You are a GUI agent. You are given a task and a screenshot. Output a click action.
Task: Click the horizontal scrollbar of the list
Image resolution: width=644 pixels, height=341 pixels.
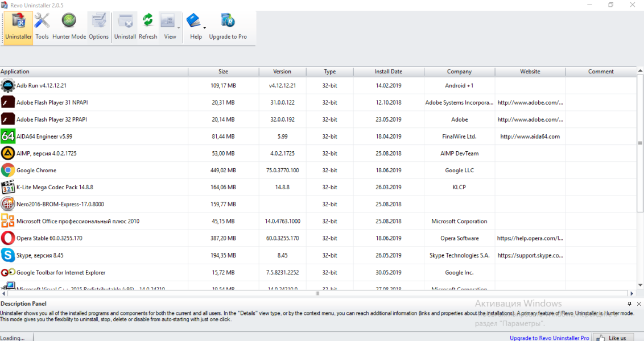point(317,294)
